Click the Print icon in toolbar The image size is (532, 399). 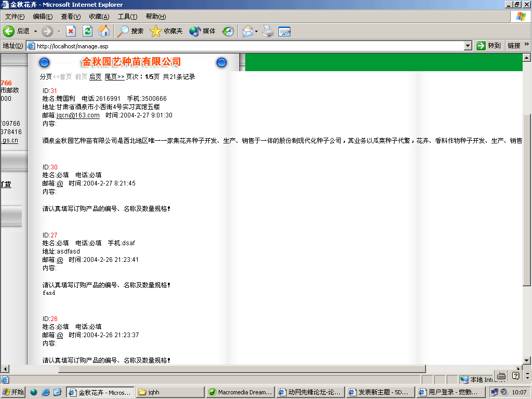pos(268,31)
